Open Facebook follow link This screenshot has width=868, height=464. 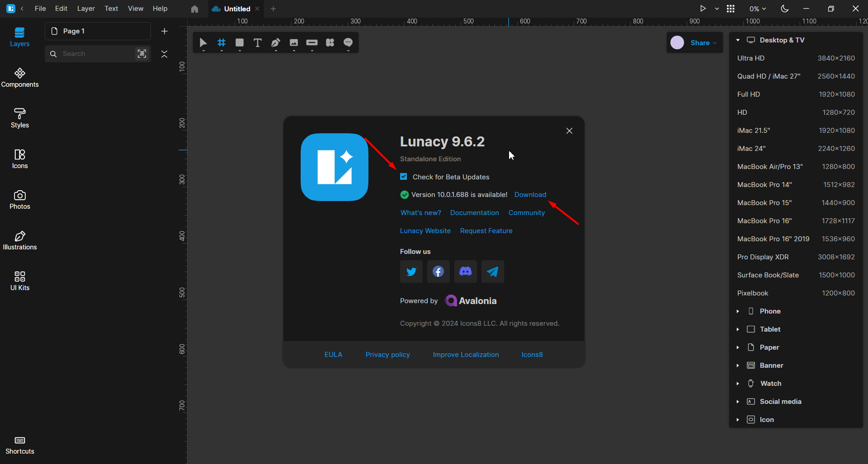439,272
